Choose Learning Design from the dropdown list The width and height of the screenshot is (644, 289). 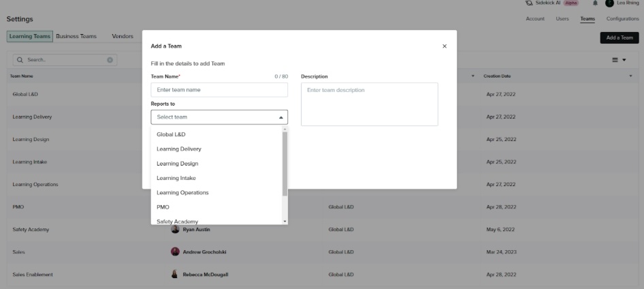[177, 164]
